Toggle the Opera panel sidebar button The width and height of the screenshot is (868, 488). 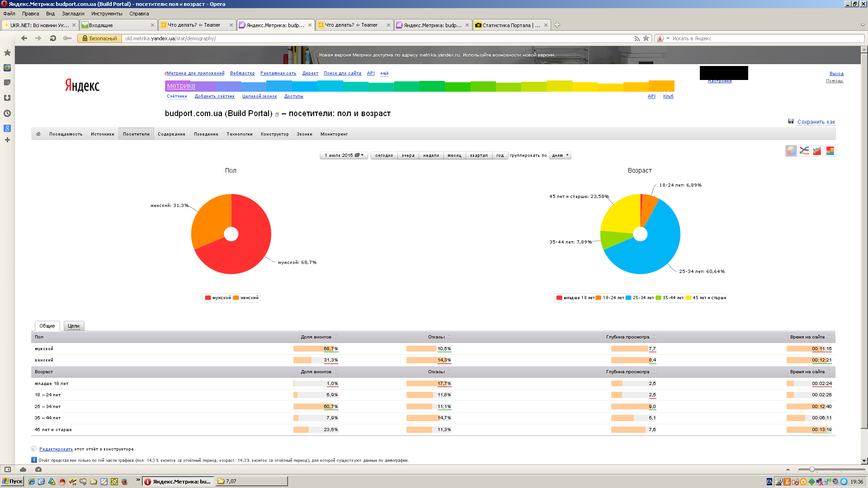[7, 469]
